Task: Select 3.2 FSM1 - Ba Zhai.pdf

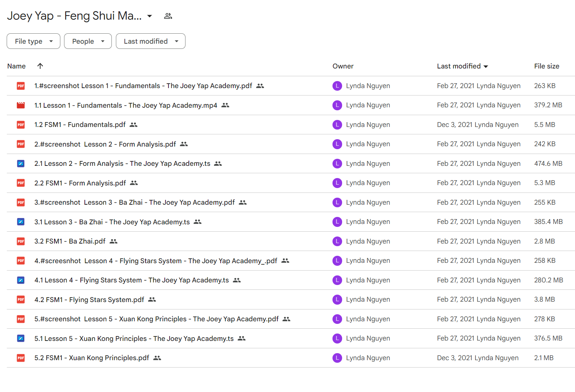Action: pyautogui.click(x=70, y=241)
